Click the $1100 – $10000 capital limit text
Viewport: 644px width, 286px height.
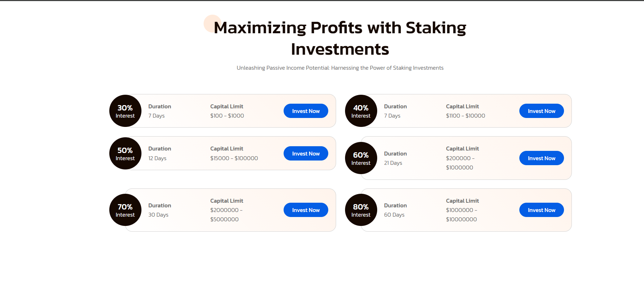click(465, 116)
